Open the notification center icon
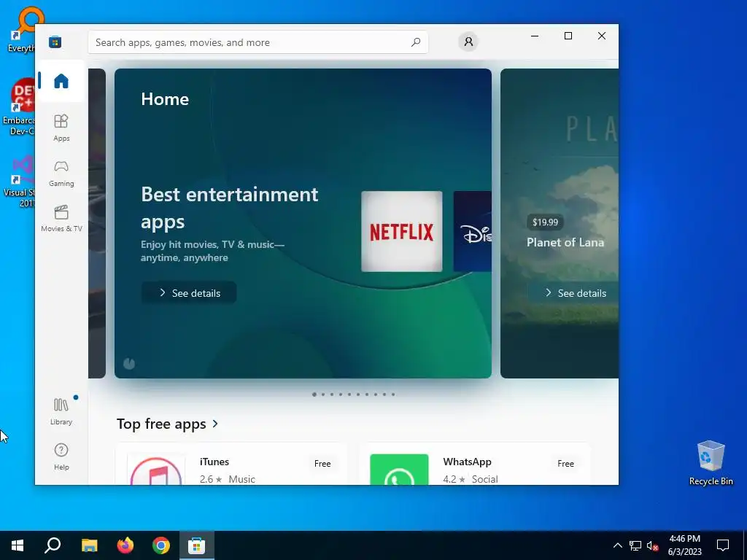This screenshot has height=560, width=747. click(723, 545)
